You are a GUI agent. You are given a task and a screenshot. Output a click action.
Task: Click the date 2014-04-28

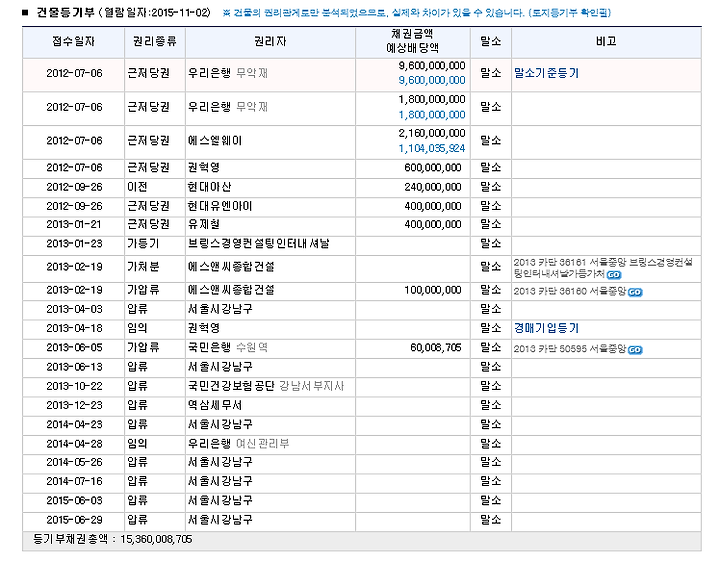pyautogui.click(x=74, y=444)
